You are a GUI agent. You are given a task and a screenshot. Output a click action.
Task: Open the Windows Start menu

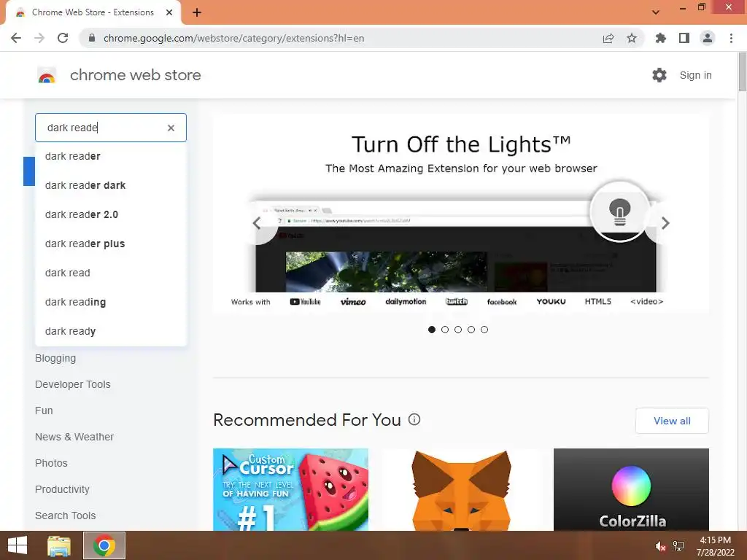pyautogui.click(x=18, y=545)
